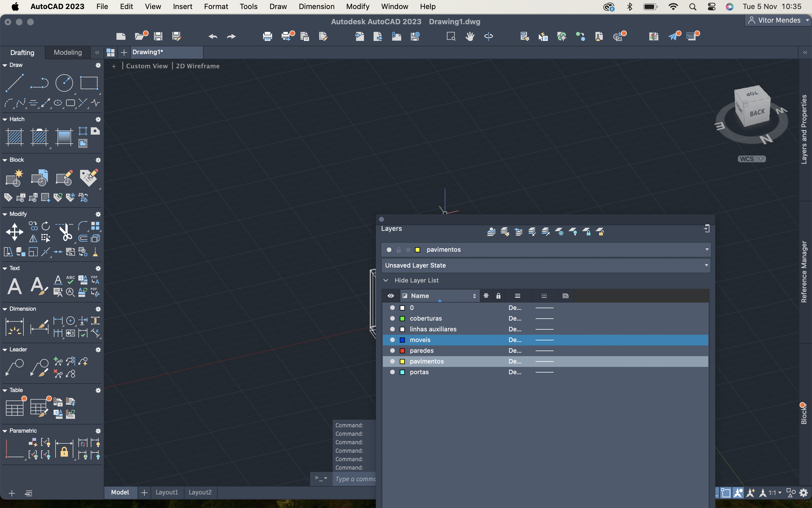Toggle freeze on current pavimentos layer

tap(408, 250)
